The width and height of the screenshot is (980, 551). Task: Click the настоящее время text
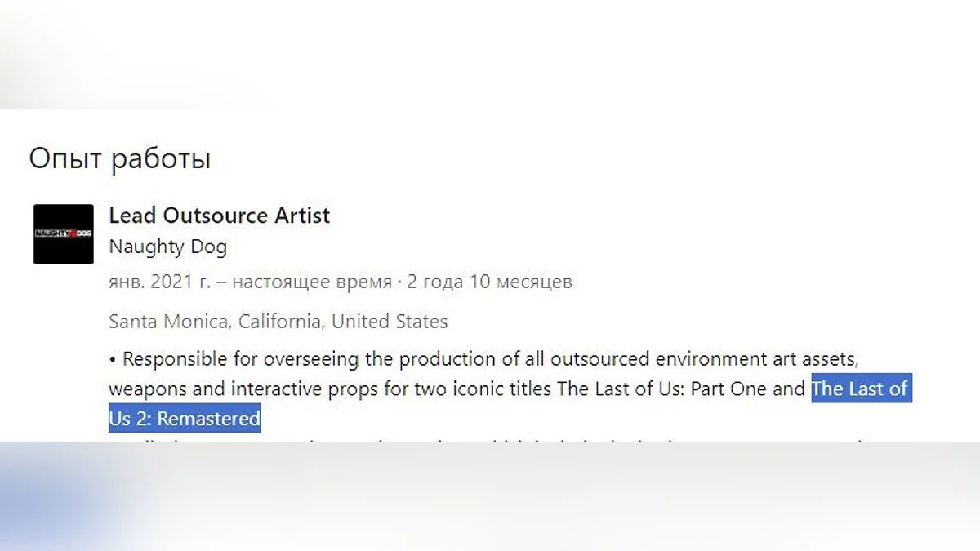click(x=312, y=282)
